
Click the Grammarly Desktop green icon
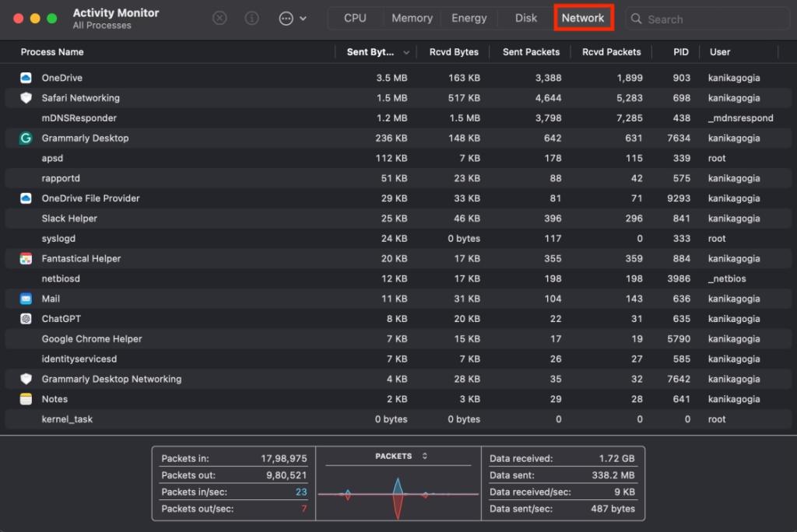click(25, 138)
